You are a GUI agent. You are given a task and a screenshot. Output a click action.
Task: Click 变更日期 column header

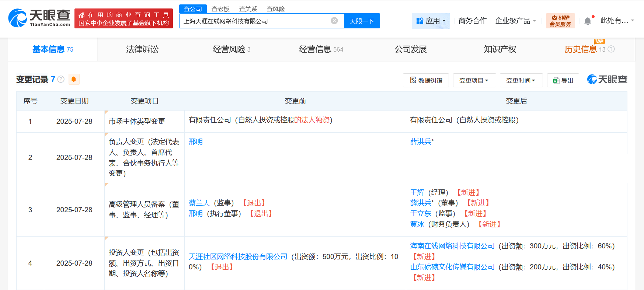(x=74, y=101)
